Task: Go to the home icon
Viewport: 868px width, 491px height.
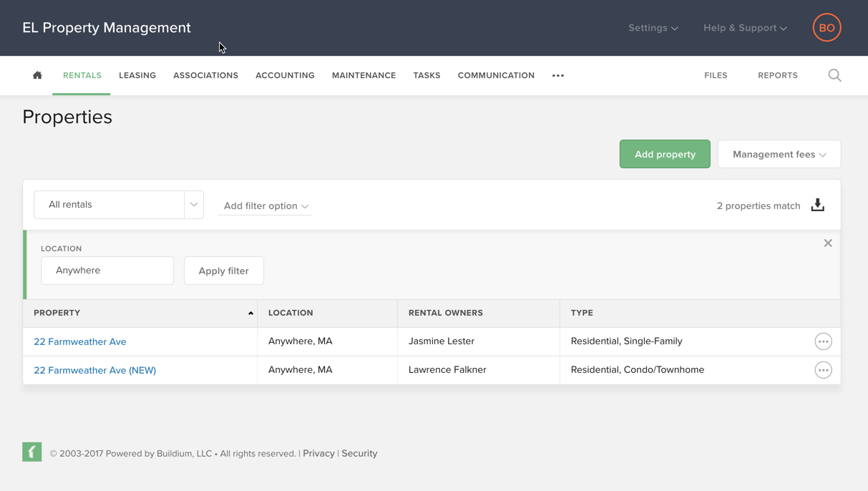Action: pyautogui.click(x=37, y=75)
